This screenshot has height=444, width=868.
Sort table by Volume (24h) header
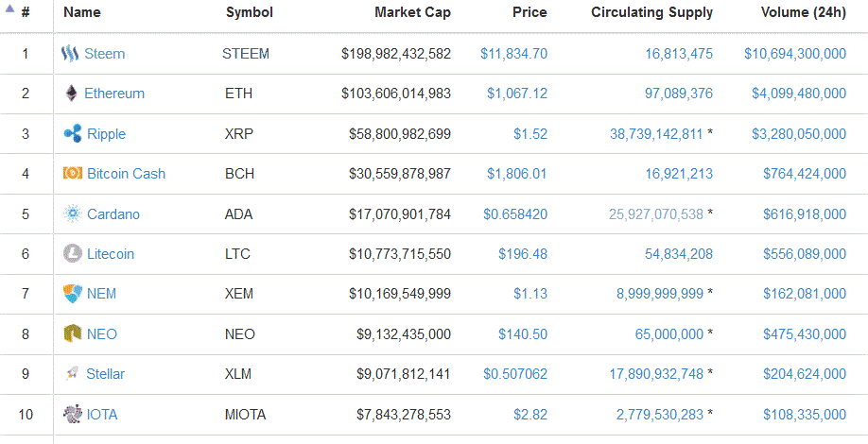click(804, 12)
